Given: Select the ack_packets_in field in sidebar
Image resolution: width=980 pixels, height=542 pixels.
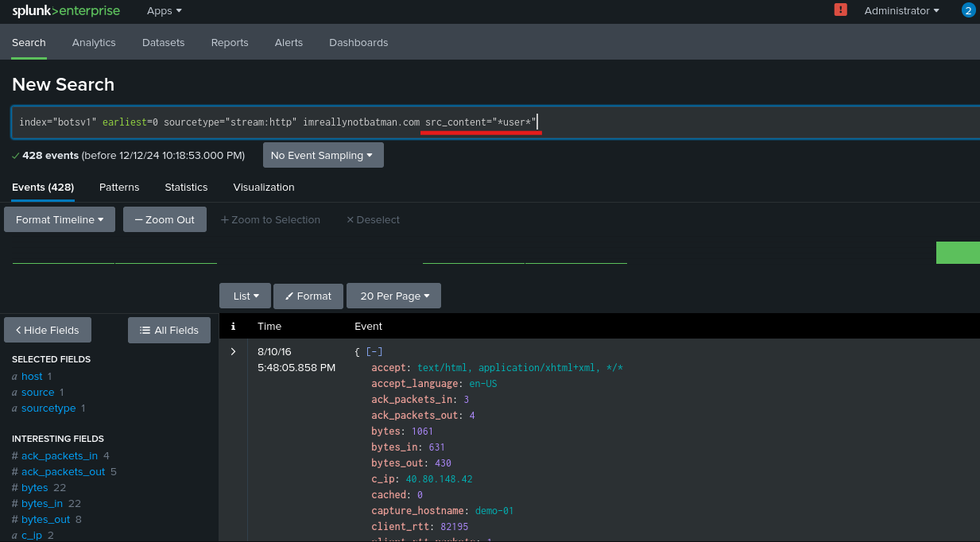Looking at the screenshot, I should click(x=60, y=456).
